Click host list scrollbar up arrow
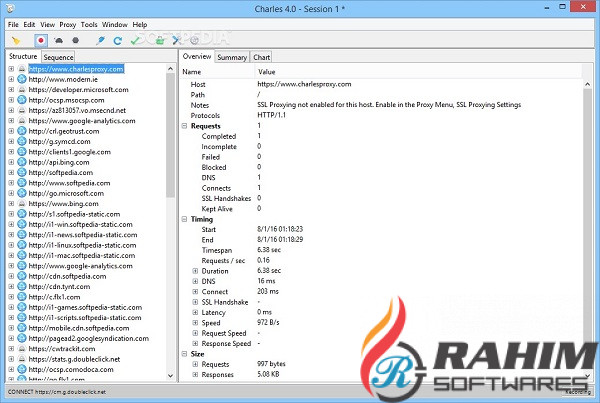 pos(170,69)
